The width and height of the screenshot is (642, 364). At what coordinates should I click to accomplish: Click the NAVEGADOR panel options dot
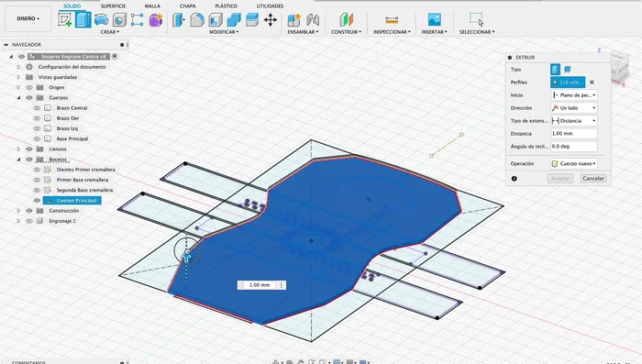(122, 45)
